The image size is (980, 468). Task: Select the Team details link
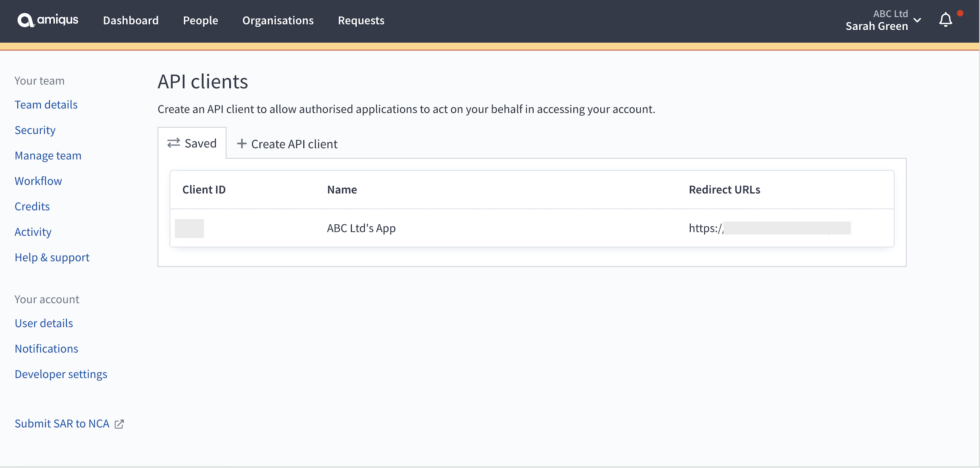46,104
